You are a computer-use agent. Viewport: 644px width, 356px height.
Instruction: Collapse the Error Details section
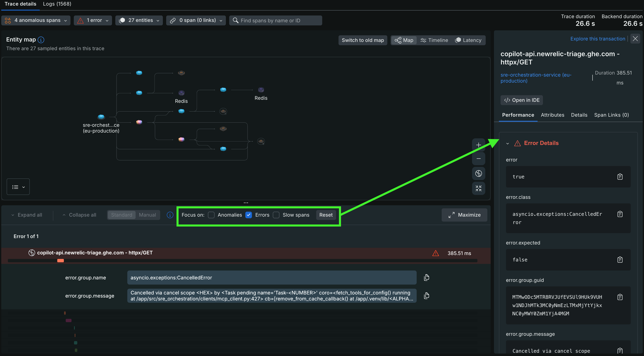click(507, 143)
